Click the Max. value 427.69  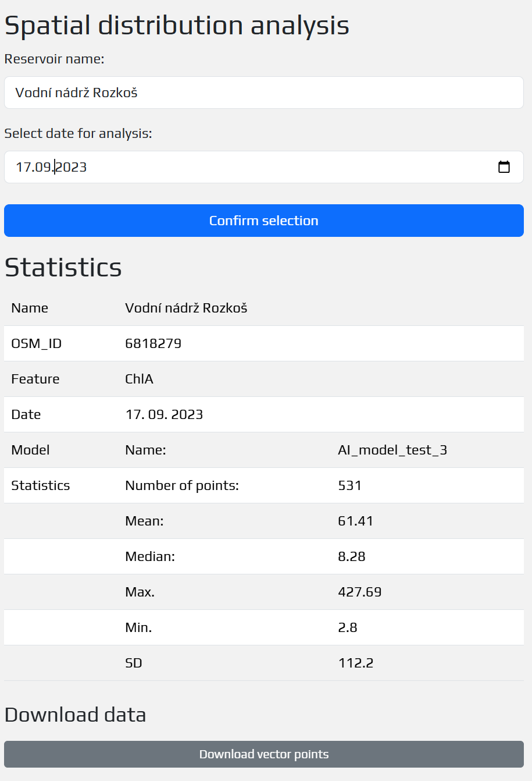(x=360, y=592)
